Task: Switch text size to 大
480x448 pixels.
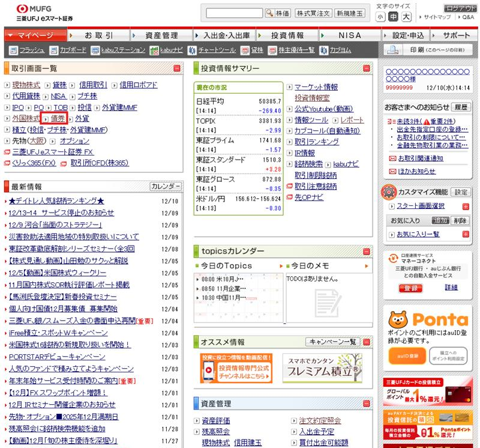Action: 406,16
